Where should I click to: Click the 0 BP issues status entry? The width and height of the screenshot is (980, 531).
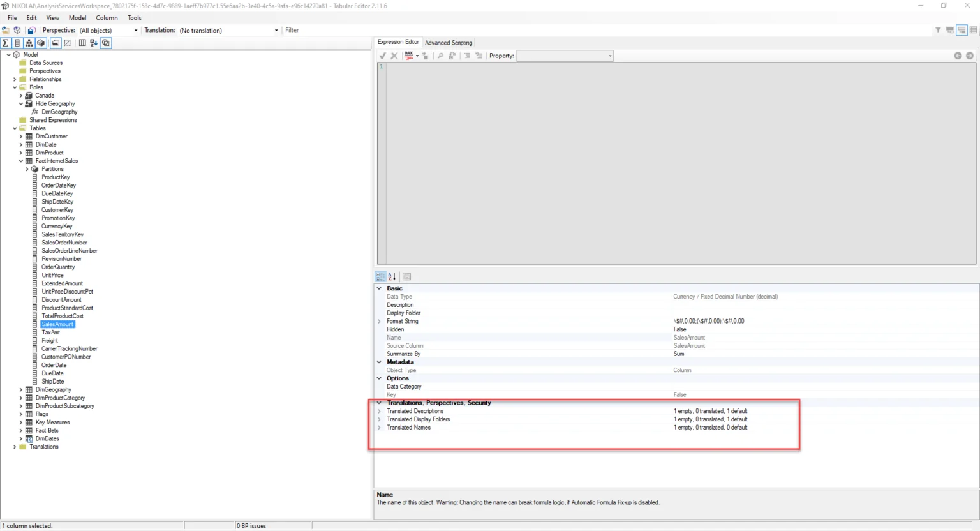tap(251, 526)
